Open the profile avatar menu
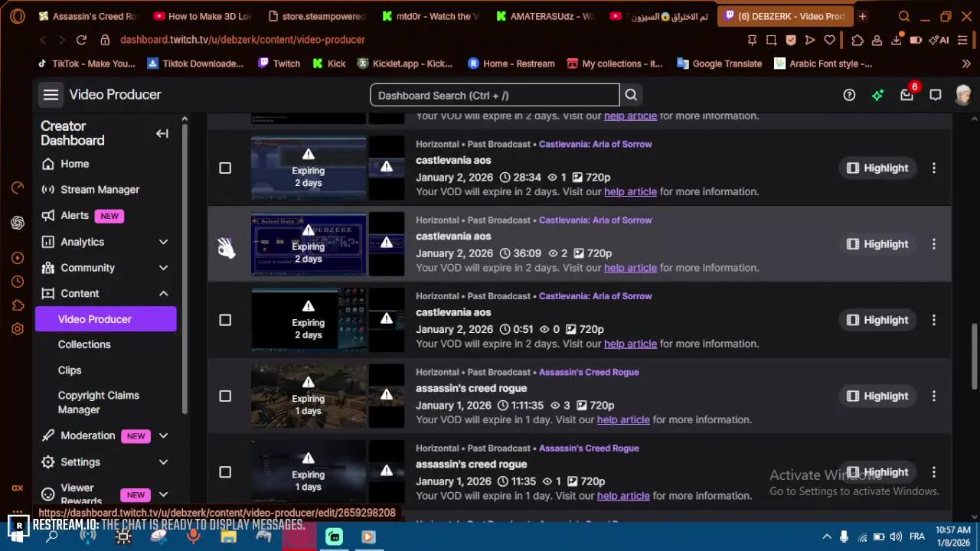The height and width of the screenshot is (551, 980). pyautogui.click(x=963, y=95)
